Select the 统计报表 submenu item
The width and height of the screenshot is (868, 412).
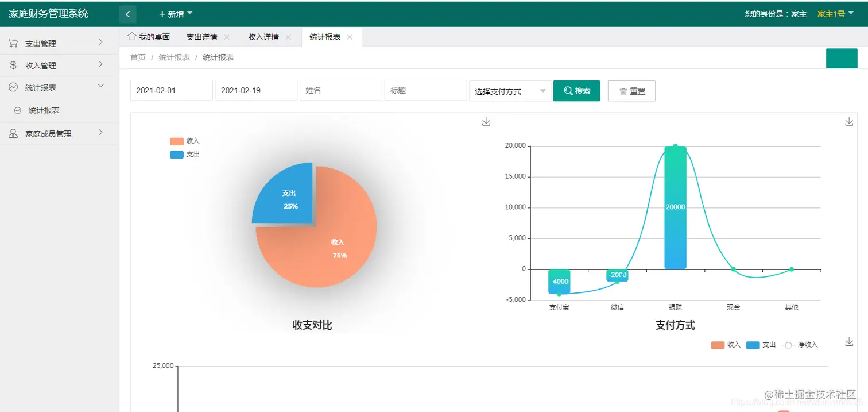[60, 110]
